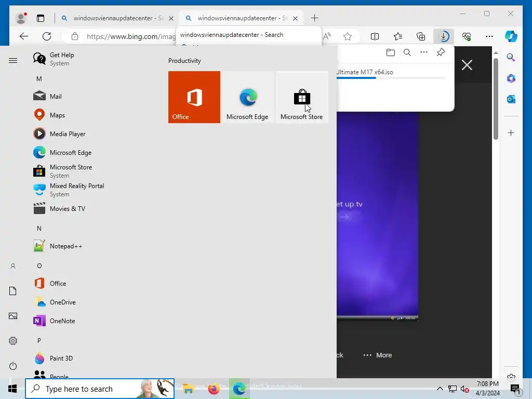The height and width of the screenshot is (399, 532).
Task: Open the Microsoft Edge tile in Productivity
Action: [x=247, y=97]
